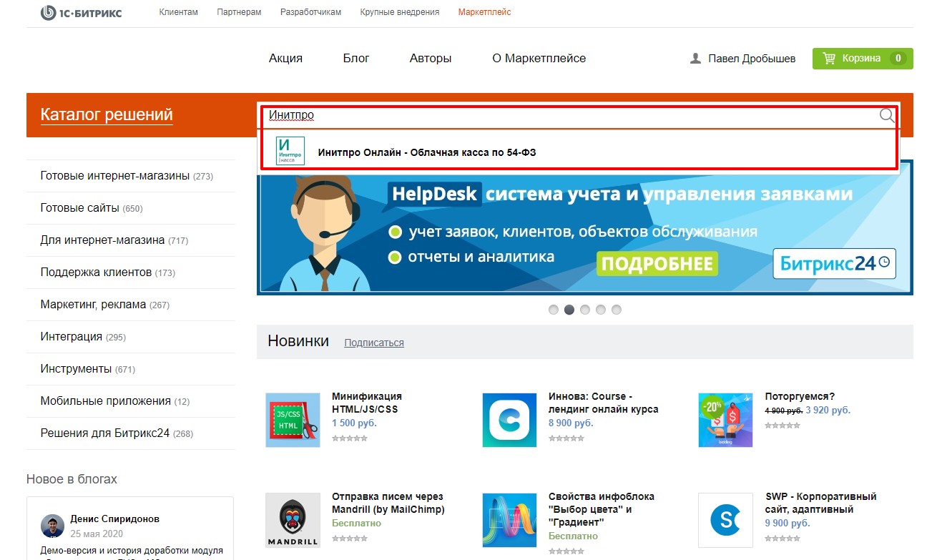The height and width of the screenshot is (560, 937).
Task: Go to Блог section
Action: point(356,59)
